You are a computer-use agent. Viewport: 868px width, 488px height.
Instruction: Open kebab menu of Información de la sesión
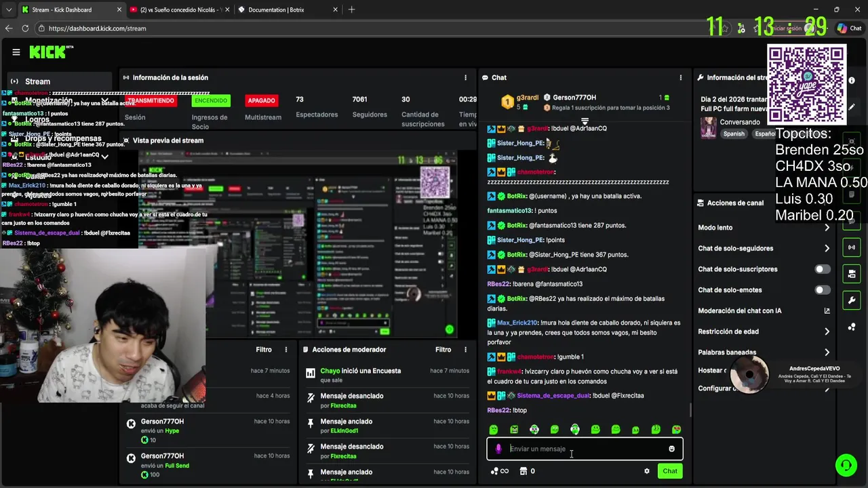coord(465,78)
